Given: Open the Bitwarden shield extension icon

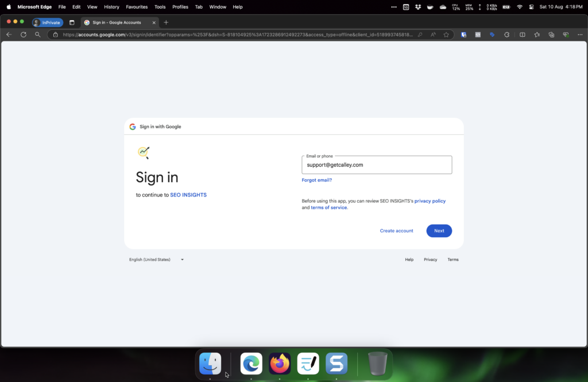Looking at the screenshot, I should [464, 34].
